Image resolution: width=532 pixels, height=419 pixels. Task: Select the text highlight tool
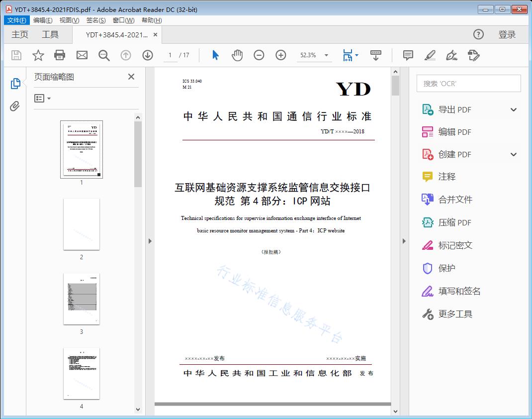pyautogui.click(x=430, y=56)
